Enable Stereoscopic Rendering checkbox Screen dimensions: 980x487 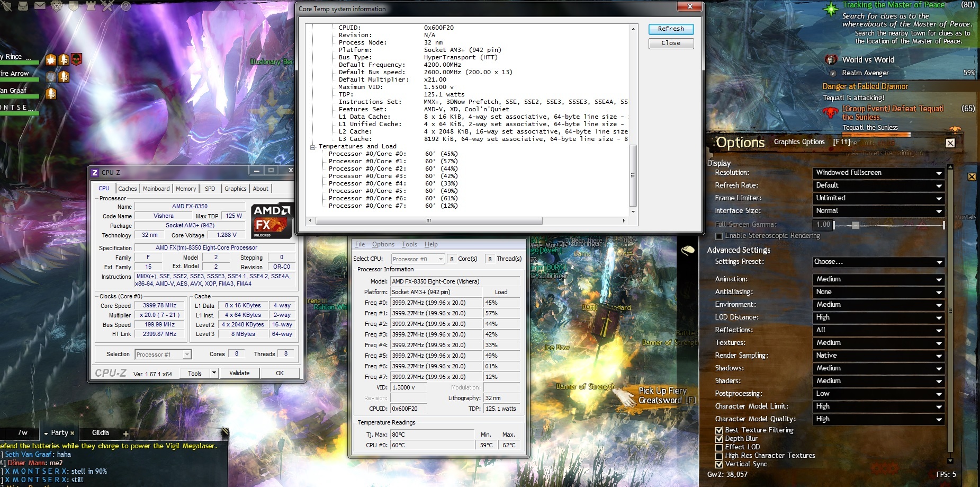coord(719,236)
